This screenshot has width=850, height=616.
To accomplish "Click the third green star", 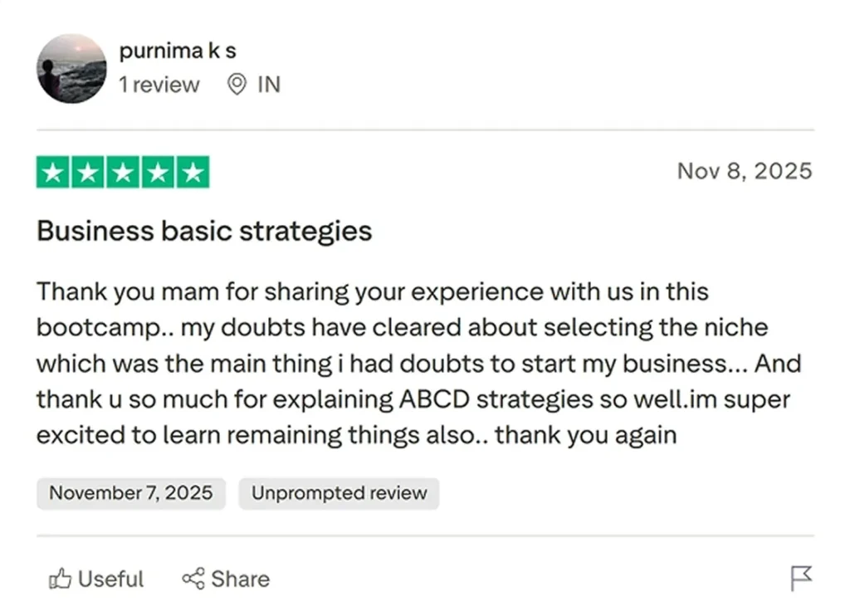I will point(123,173).
